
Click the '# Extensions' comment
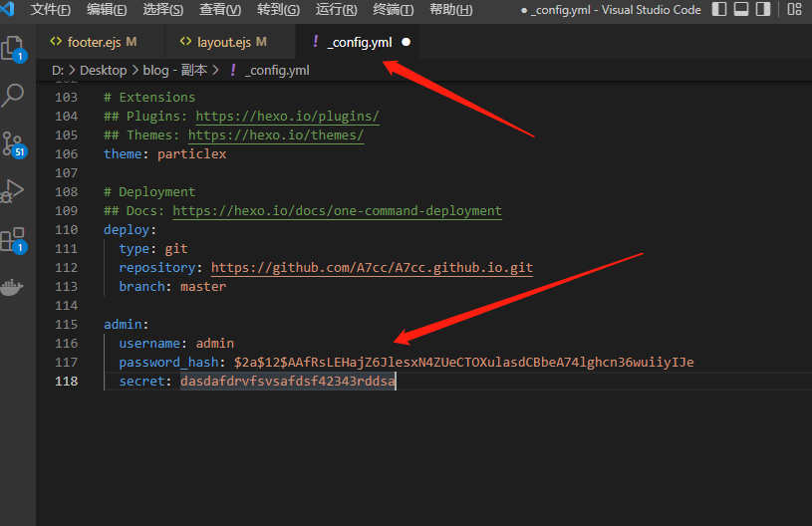click(149, 98)
